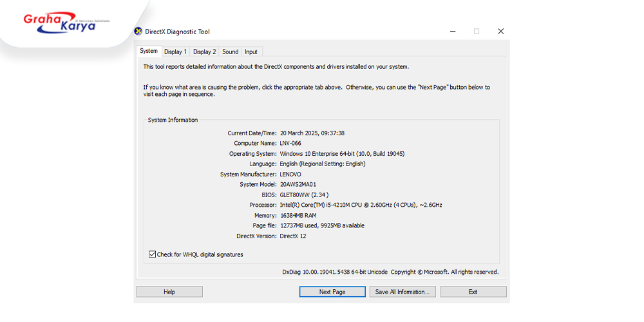
Task: Click the Page file label
Action: 265,225
